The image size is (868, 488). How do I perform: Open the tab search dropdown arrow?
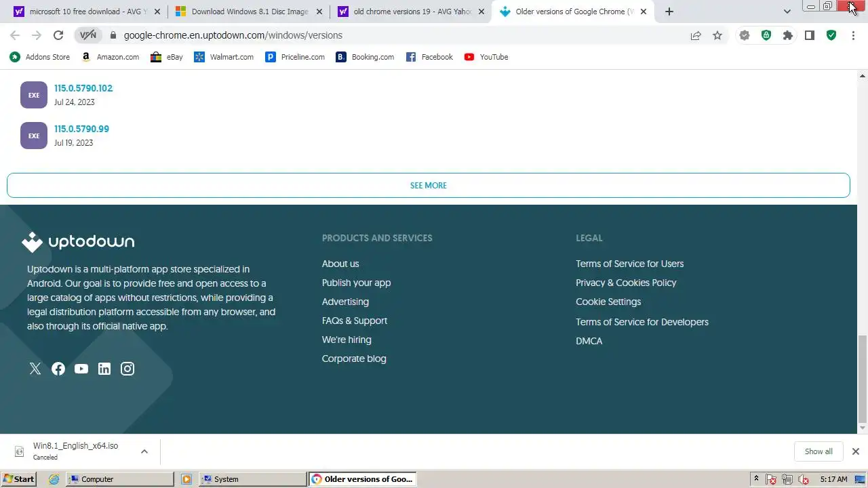[x=787, y=12]
